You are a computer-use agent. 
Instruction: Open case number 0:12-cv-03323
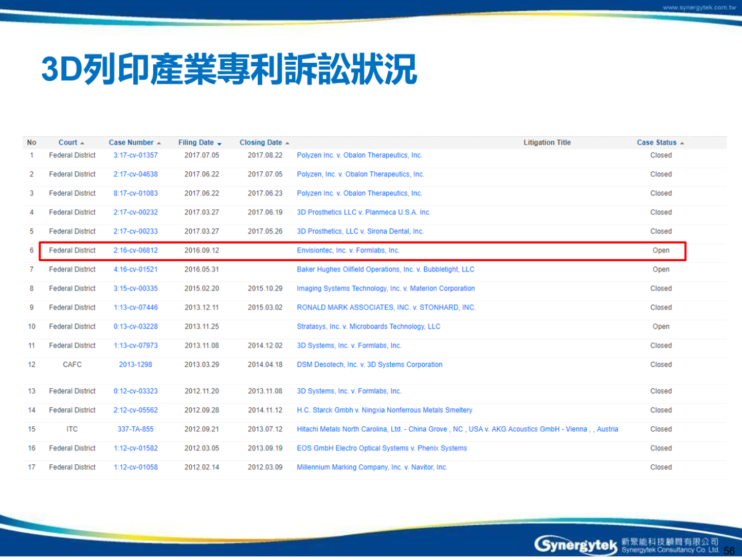pos(136,391)
